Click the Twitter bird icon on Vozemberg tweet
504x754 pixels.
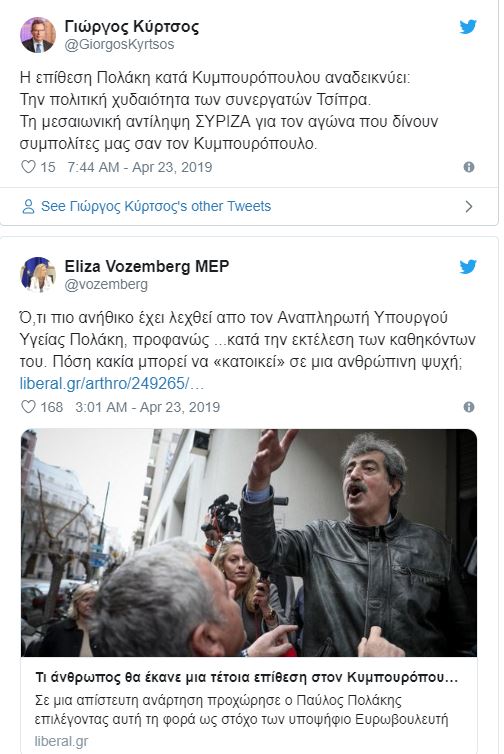[x=467, y=267]
